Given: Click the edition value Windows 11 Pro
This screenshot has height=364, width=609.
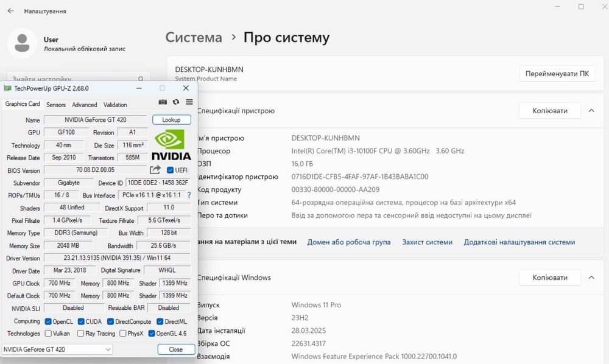Looking at the screenshot, I should pos(316,304).
